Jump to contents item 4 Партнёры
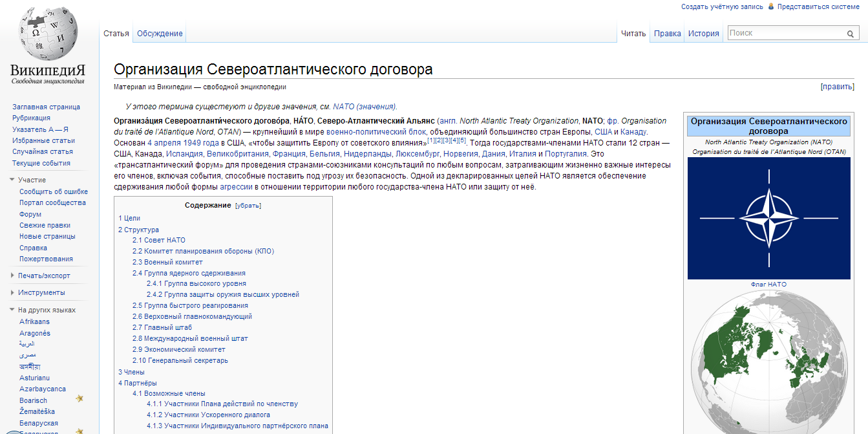 [138, 383]
